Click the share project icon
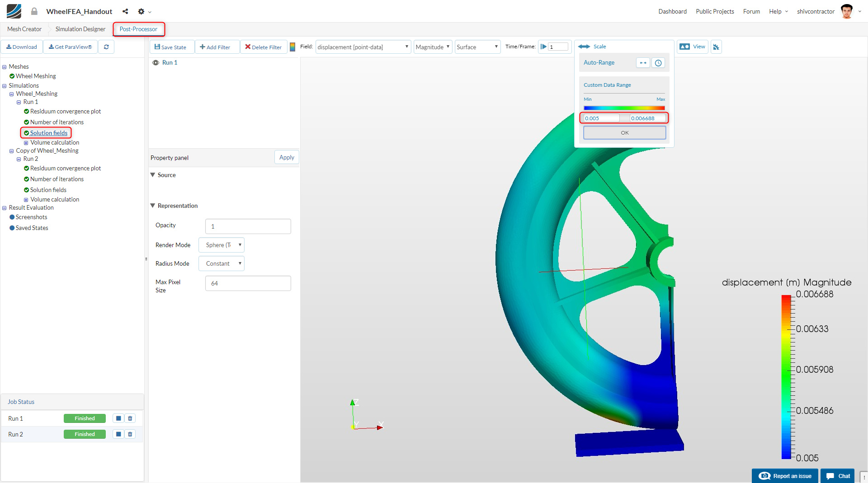The image size is (868, 483). (x=125, y=11)
